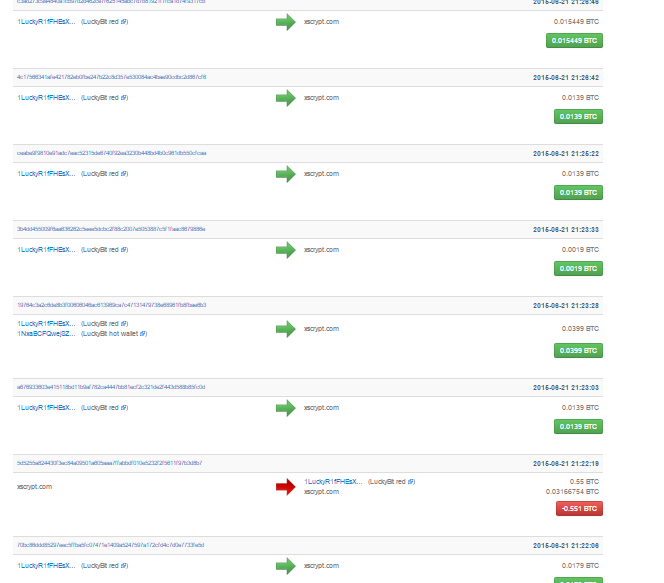Open 1LuckyR1fFHEsX address in 21:23:03 row
The image size is (664, 583).
click(46, 408)
